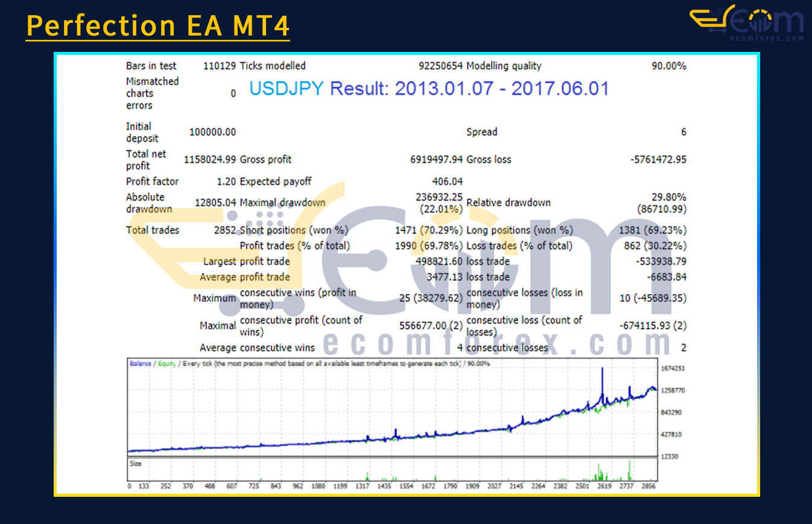The height and width of the screenshot is (524, 812).
Task: Select the Total net profit value 1158024.99
Action: coord(210,160)
